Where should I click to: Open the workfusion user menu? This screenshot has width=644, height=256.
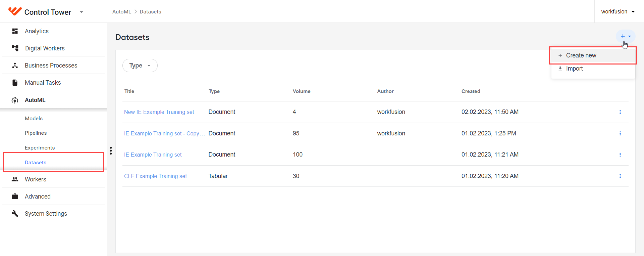(618, 12)
